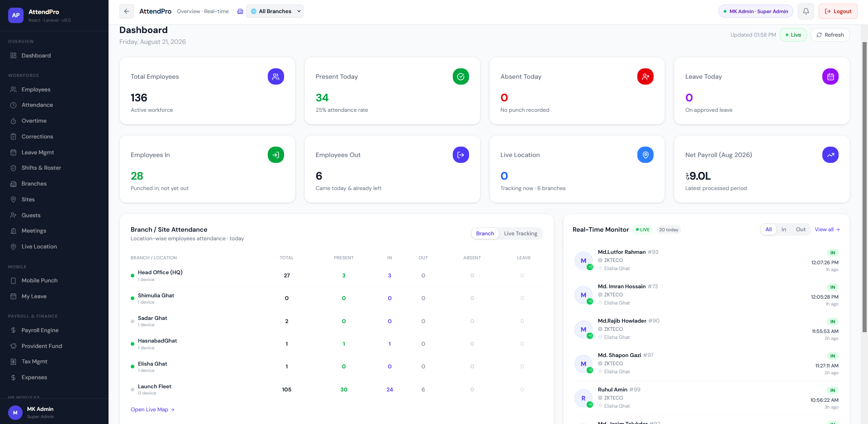Click the Sites pin icon in sidebar

pos(14,200)
